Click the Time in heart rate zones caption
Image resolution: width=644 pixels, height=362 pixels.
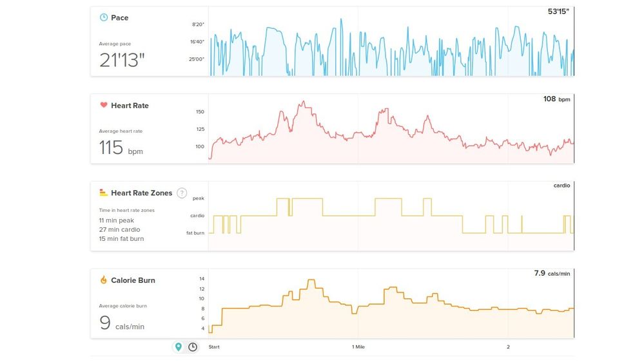point(127,210)
